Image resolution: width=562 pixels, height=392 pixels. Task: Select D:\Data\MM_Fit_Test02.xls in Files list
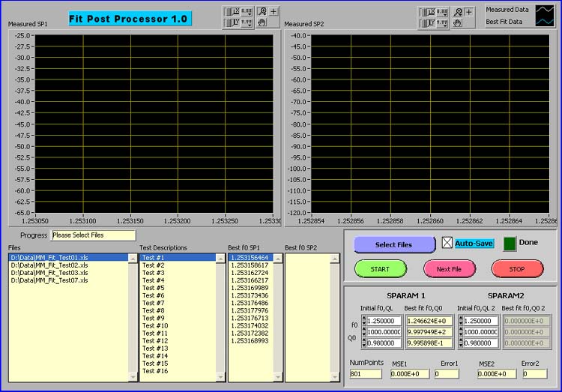(x=49, y=265)
